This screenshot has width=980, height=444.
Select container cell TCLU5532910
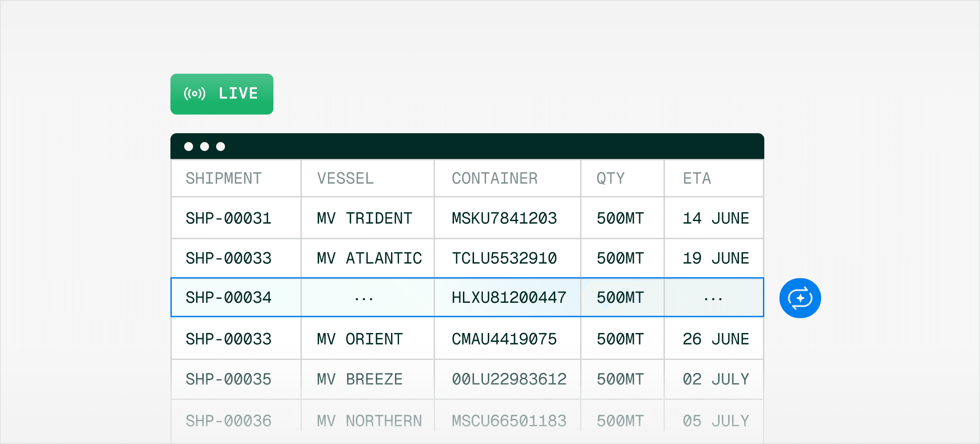pos(507,258)
